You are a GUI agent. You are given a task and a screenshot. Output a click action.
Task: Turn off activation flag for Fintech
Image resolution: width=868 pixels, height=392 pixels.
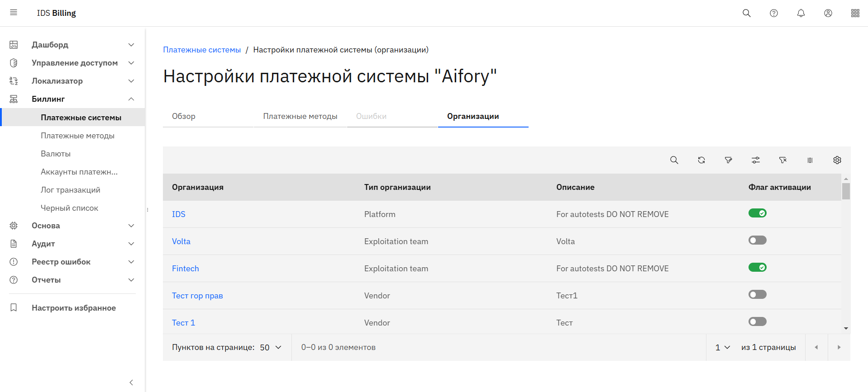pos(757,267)
